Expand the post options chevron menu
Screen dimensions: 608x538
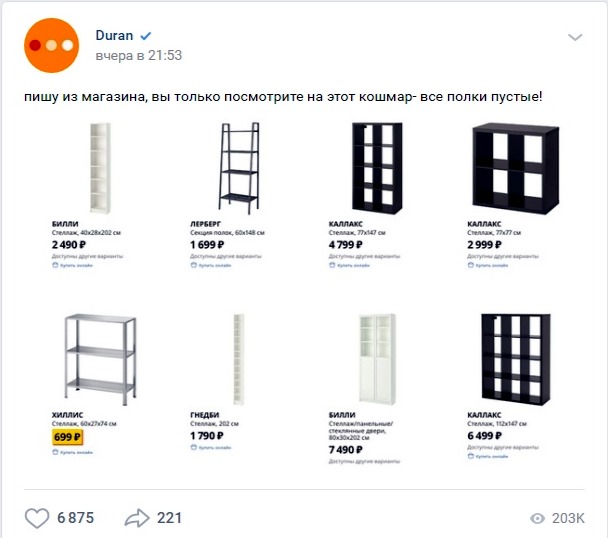(575, 37)
